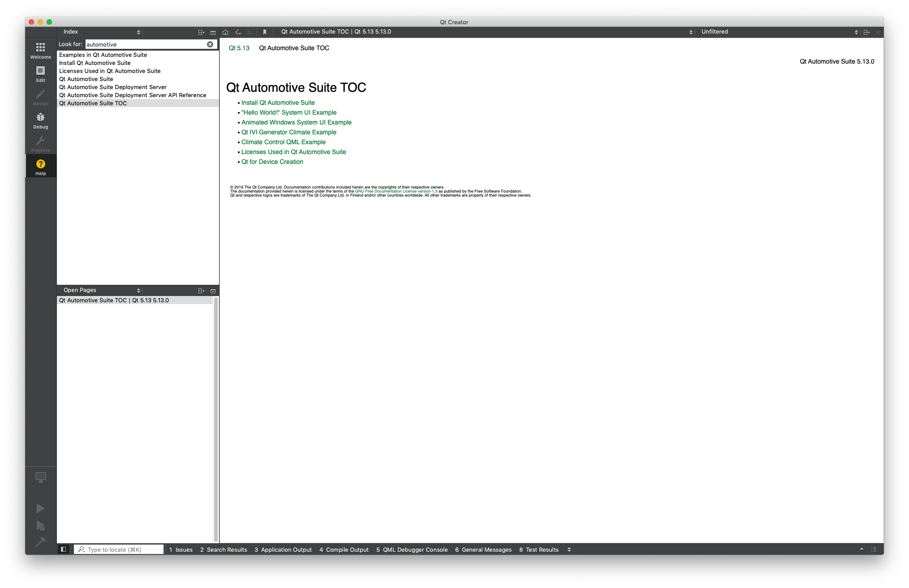
Task: Open the Issues output pane
Action: (181, 549)
